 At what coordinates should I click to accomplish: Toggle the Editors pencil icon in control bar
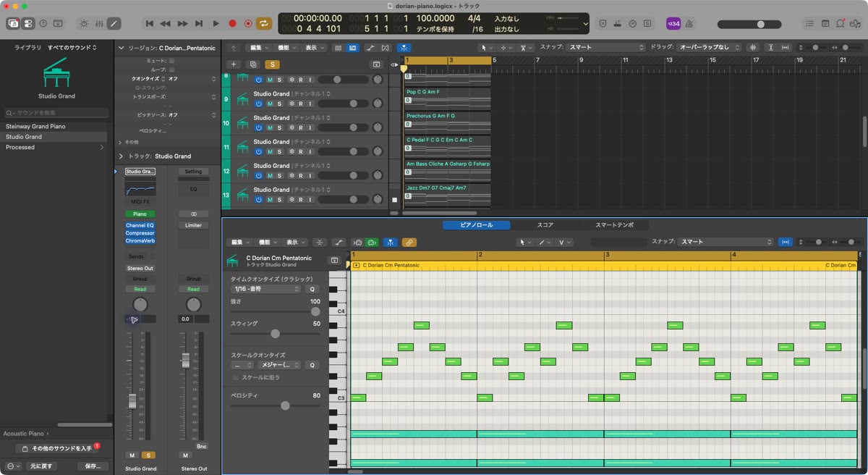click(114, 23)
